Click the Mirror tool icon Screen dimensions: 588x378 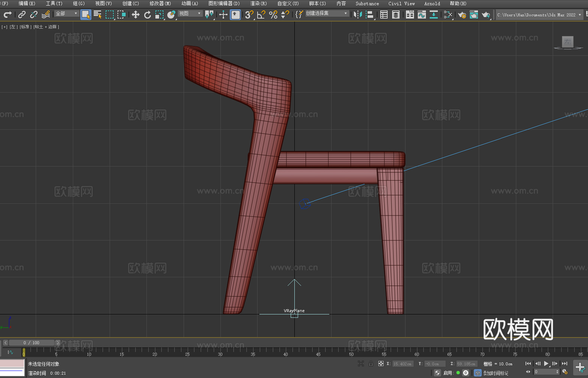coord(358,14)
